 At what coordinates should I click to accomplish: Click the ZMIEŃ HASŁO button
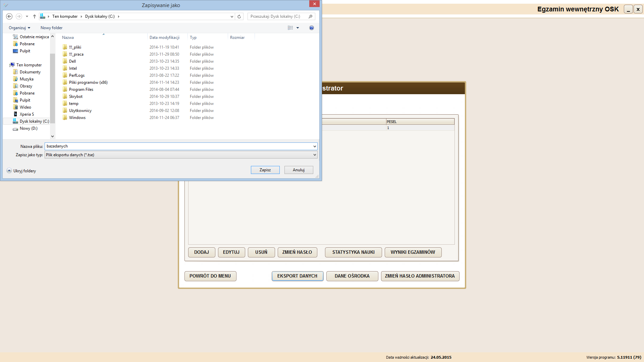[297, 252]
